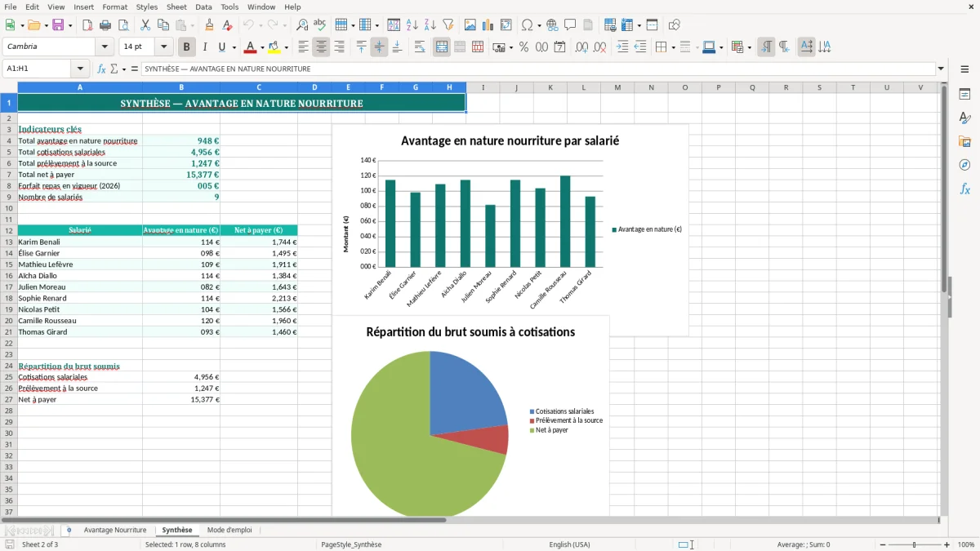The height and width of the screenshot is (551, 980).
Task: Click the AutoFilter funnel icon
Action: coord(448,25)
